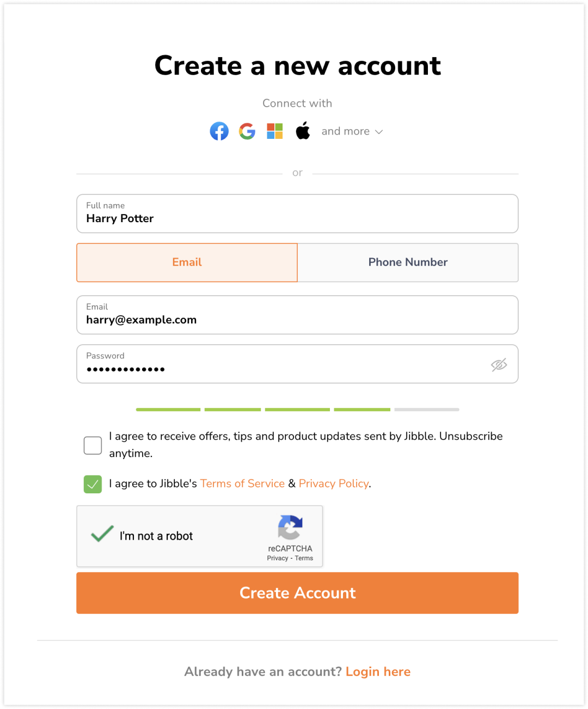Click the Create Account button
This screenshot has width=588, height=709.
tap(297, 593)
